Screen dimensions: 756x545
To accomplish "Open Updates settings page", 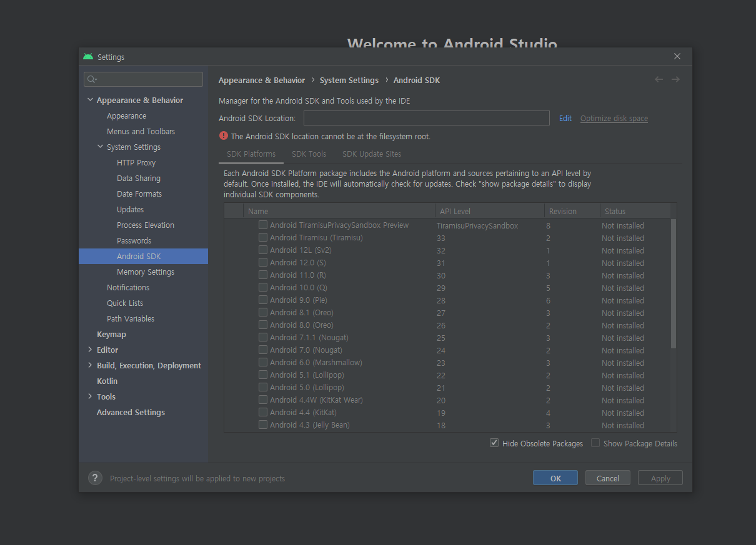I will (x=130, y=209).
